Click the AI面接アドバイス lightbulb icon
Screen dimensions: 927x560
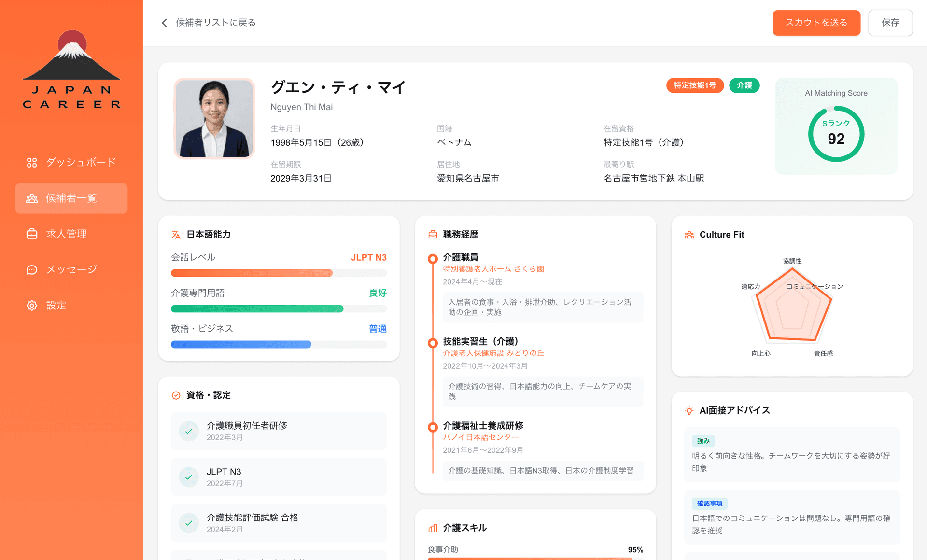click(x=689, y=410)
